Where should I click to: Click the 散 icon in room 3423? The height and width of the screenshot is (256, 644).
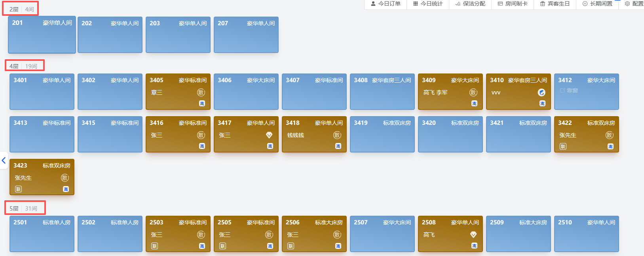(x=65, y=178)
